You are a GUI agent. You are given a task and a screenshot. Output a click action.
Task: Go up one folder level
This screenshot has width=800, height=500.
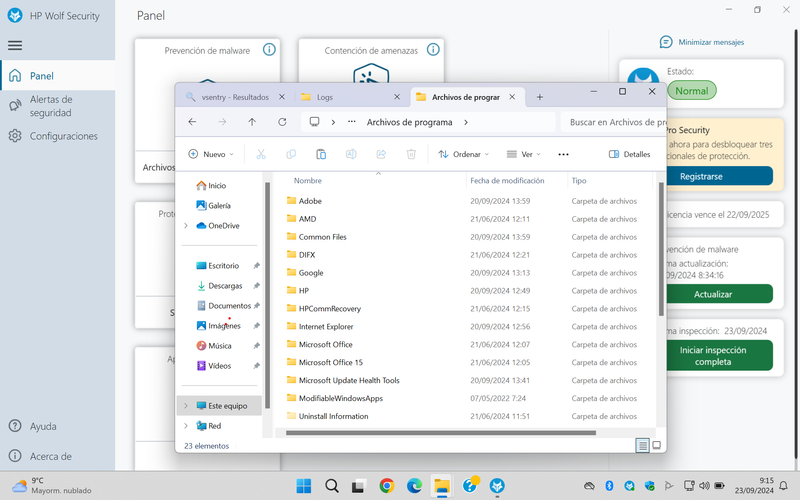(252, 122)
